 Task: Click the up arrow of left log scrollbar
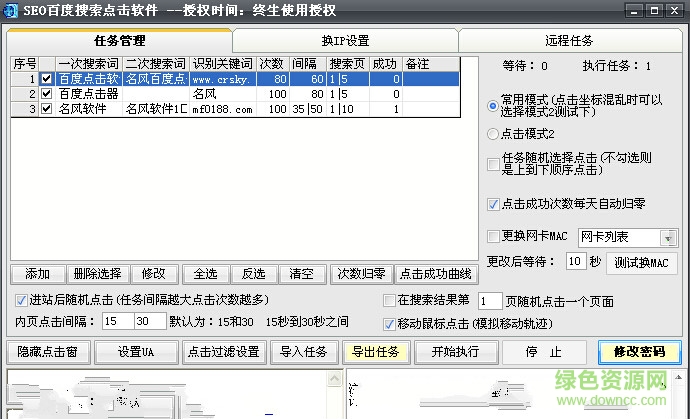pos(335,378)
